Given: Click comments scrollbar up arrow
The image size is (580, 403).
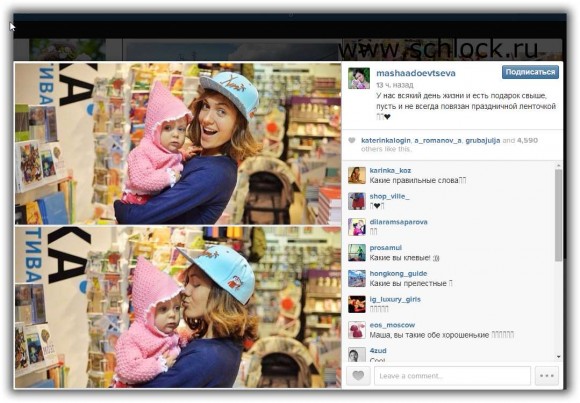Looking at the screenshot, I should (x=559, y=165).
